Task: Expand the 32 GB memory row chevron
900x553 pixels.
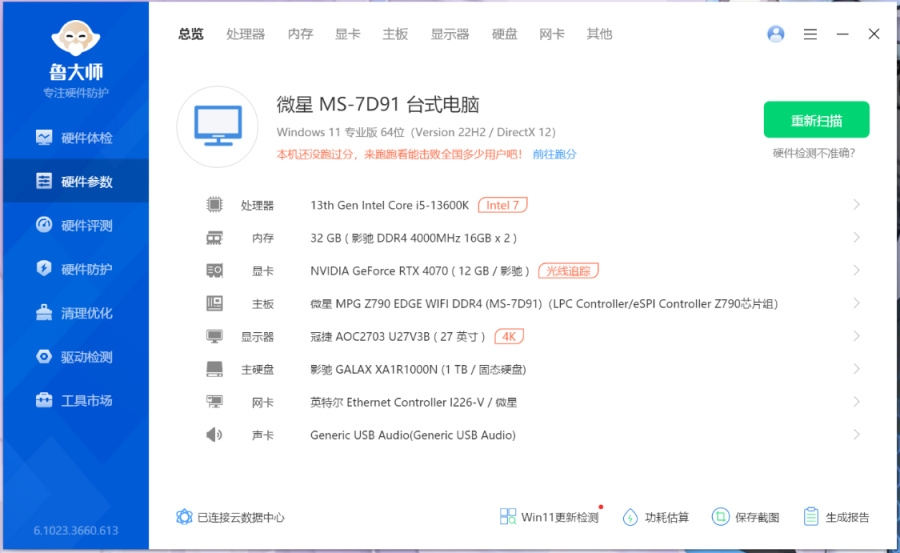Action: (x=856, y=237)
